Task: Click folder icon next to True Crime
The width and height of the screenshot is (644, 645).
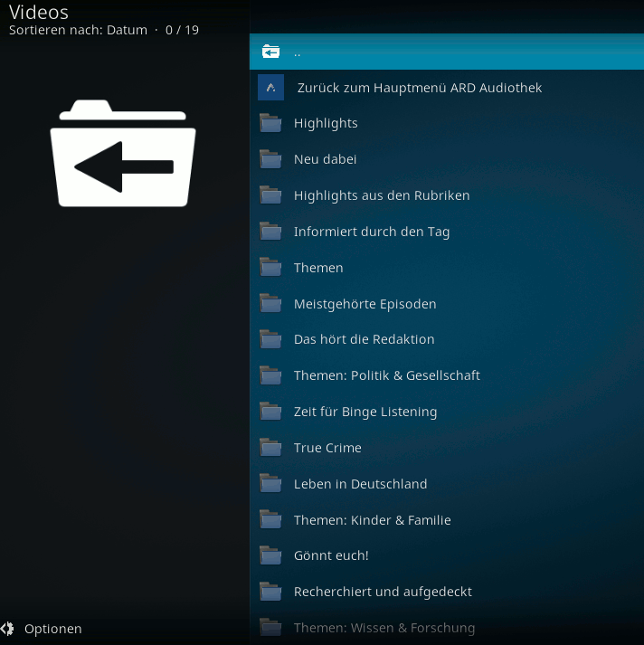Action: point(270,448)
